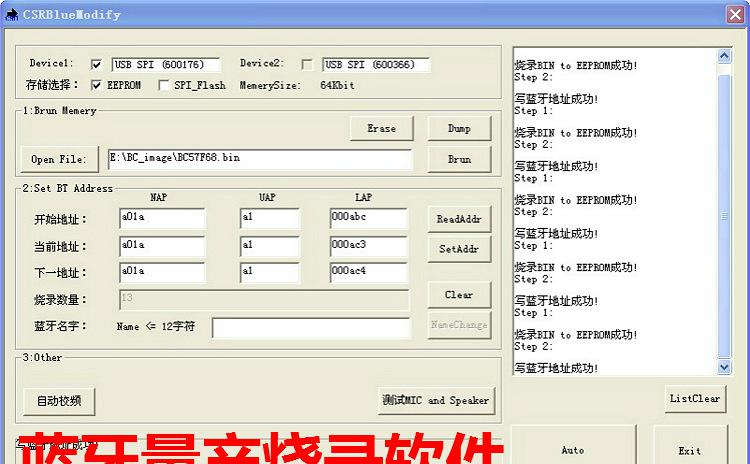Click the log list scroll down arrow
The image size is (750, 464).
pos(724,367)
